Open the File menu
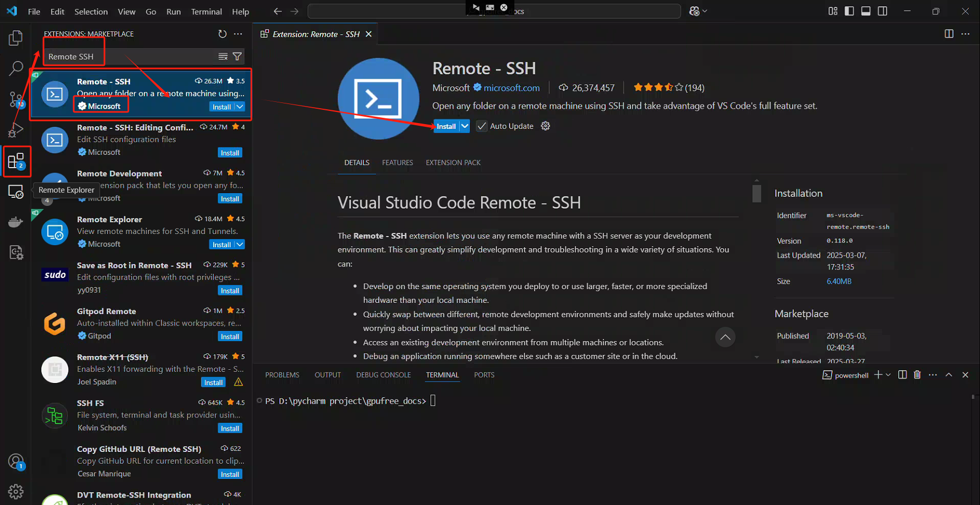980x505 pixels. [34, 11]
